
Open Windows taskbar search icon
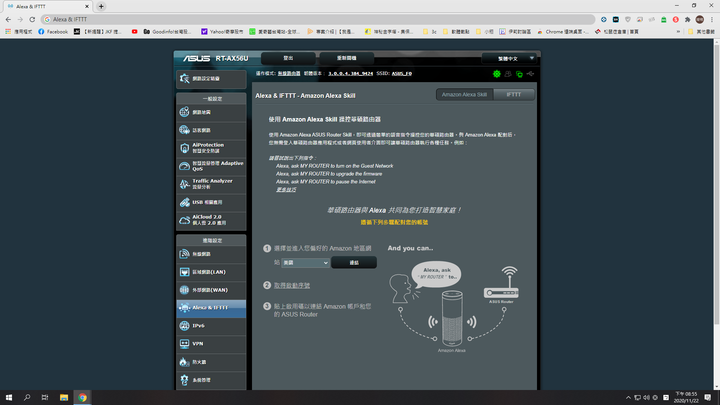[27, 397]
